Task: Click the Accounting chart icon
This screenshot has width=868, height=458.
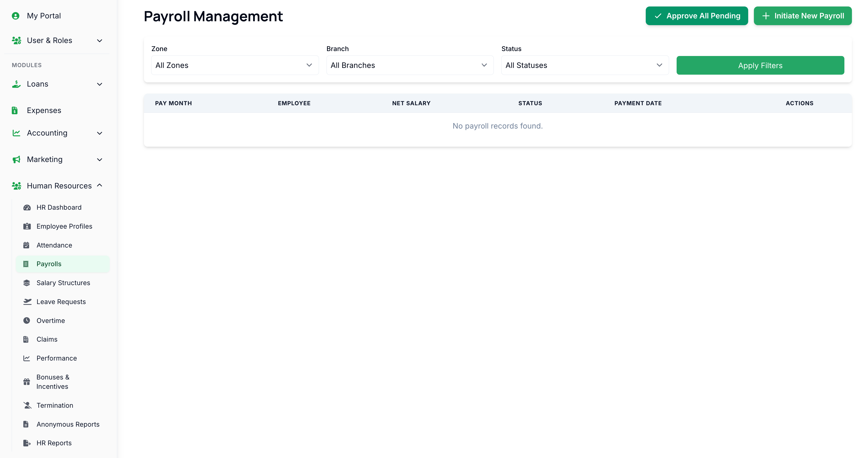Action: (16, 133)
